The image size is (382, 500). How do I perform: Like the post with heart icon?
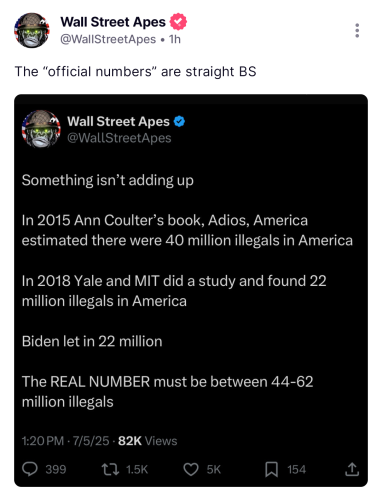pos(191,469)
